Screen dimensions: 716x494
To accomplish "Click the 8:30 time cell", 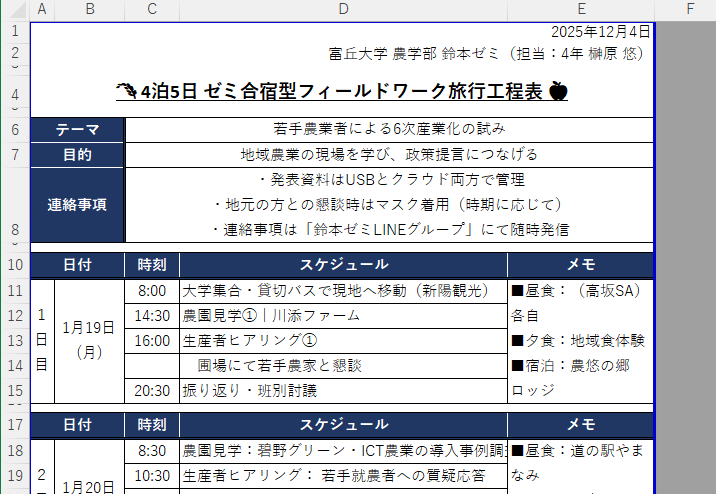I will [x=152, y=451].
